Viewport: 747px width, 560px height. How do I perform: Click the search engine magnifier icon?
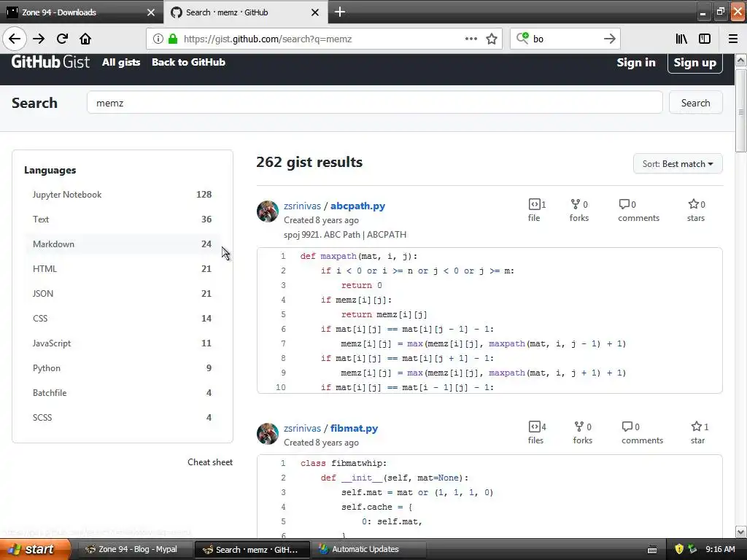(x=522, y=38)
